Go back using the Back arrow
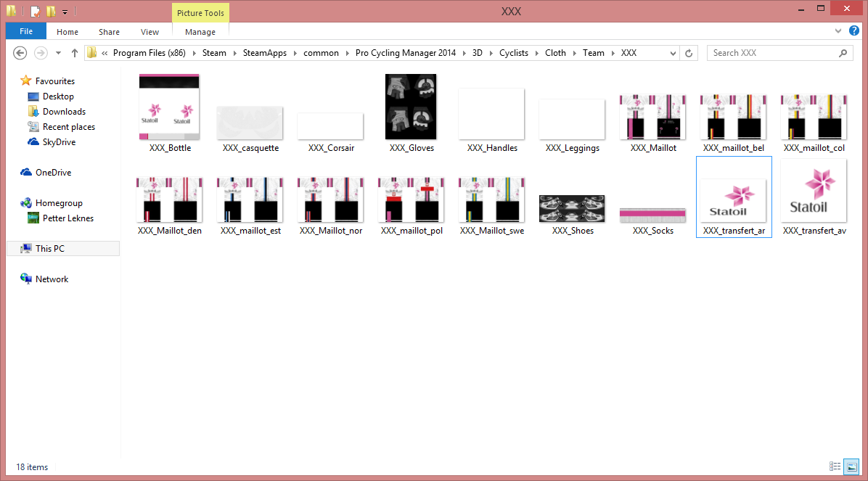Screen dimensions: 868x481 coord(20,53)
